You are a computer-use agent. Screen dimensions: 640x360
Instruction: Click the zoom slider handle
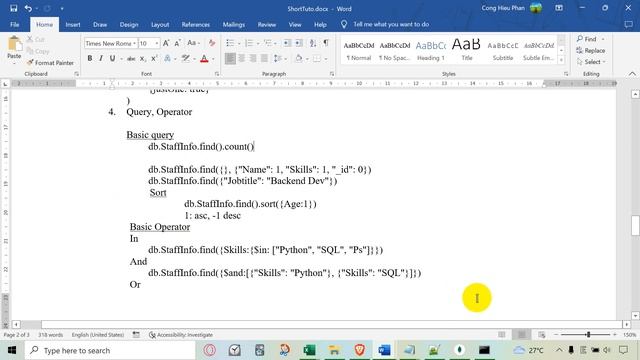588,335
